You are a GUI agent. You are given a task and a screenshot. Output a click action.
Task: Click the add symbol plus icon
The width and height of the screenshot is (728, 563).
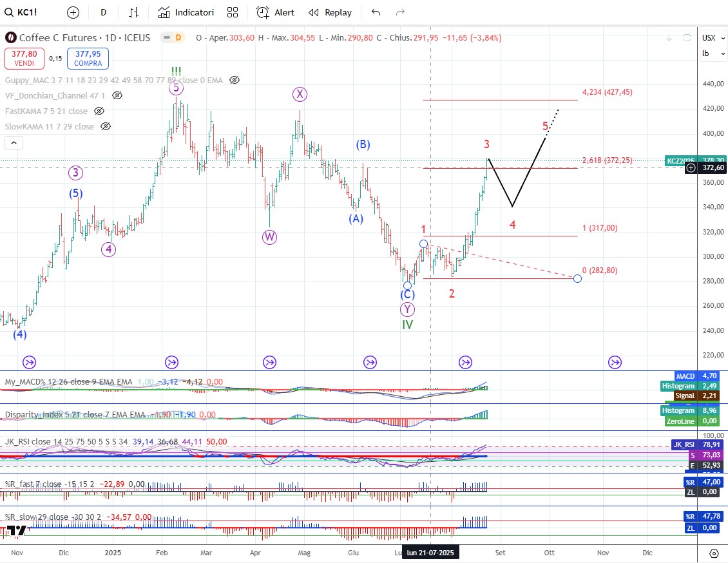tap(73, 12)
